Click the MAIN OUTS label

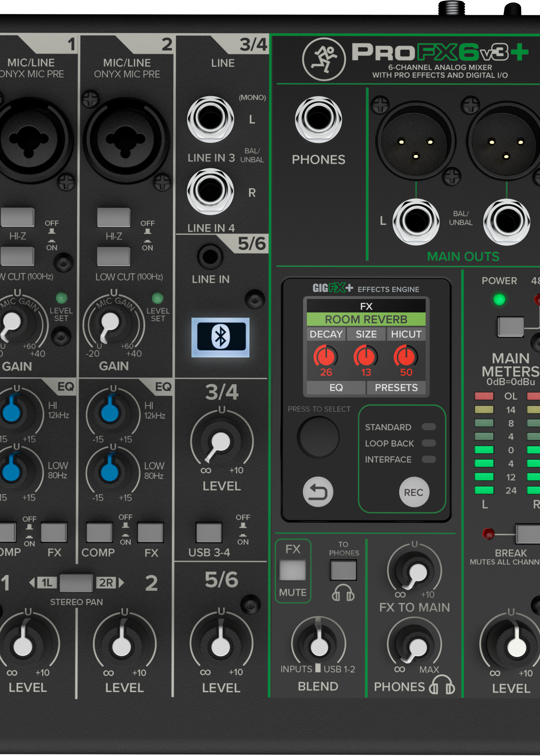[x=463, y=256]
